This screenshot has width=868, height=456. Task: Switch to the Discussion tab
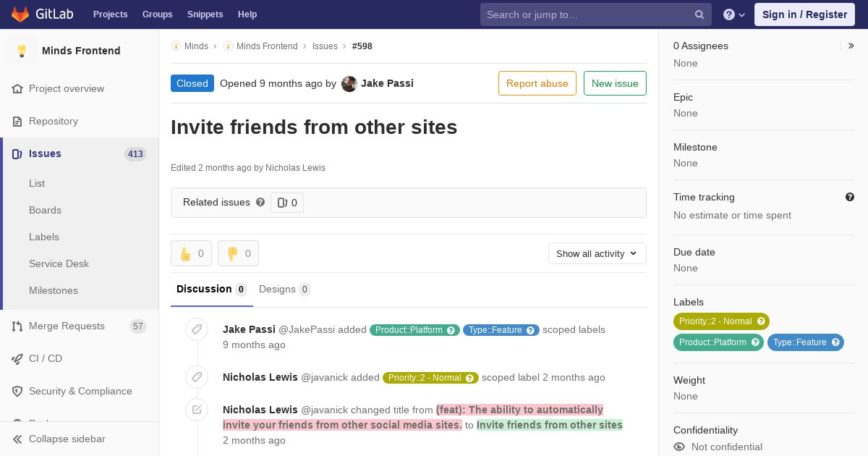click(212, 290)
